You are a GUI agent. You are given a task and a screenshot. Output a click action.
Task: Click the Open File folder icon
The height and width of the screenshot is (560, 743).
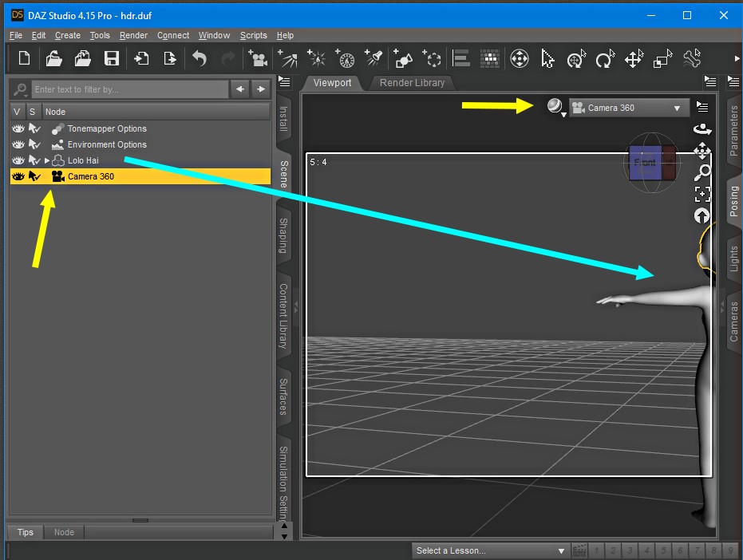(x=53, y=59)
